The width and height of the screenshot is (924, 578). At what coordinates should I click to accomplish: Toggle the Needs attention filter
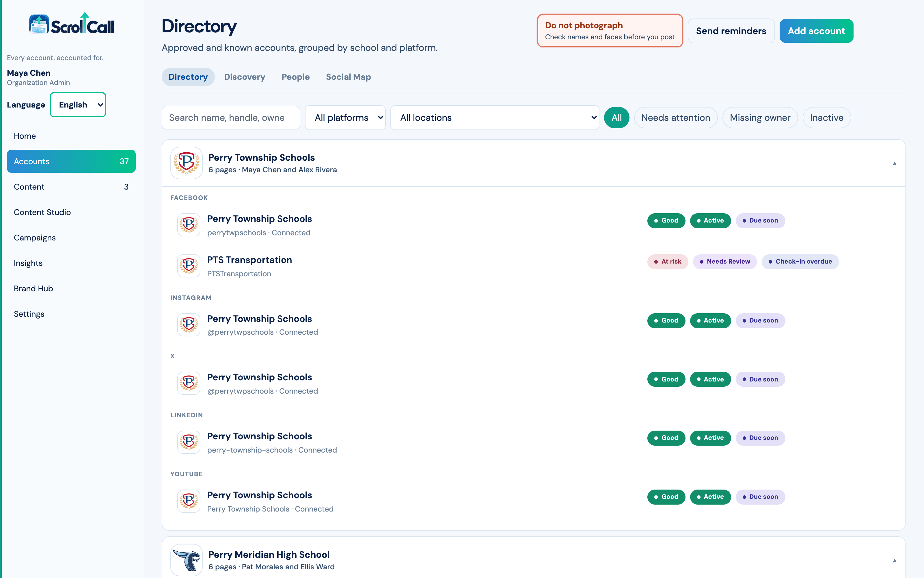pos(675,118)
